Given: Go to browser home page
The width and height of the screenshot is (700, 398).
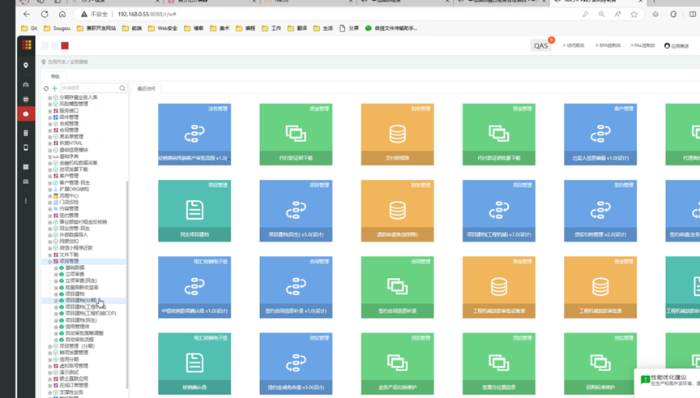Looking at the screenshot, I should [62, 14].
